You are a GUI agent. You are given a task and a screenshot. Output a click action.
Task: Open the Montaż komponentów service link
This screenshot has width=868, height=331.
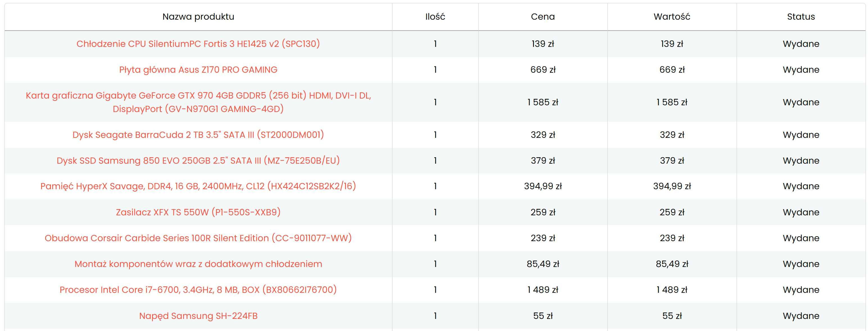[198, 264]
